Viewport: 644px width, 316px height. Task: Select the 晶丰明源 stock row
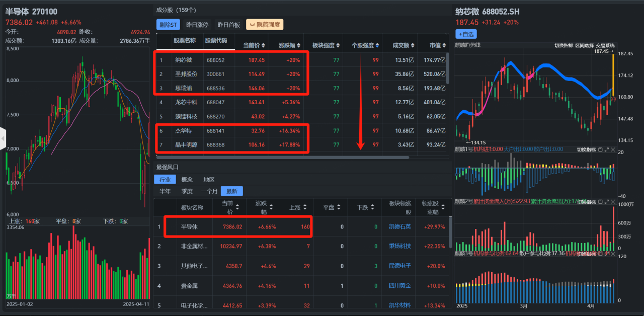pyautogui.click(x=301, y=145)
